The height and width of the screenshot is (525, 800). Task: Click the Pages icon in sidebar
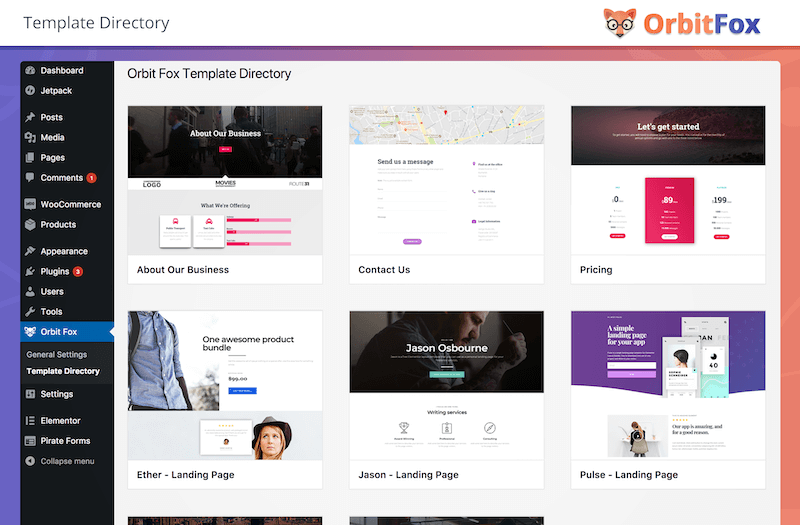pos(30,157)
